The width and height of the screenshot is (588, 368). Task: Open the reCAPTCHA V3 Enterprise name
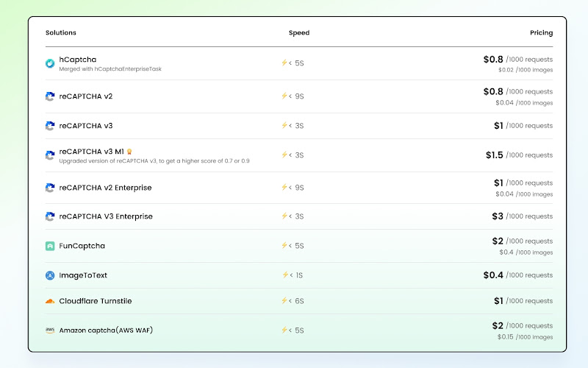[x=106, y=216]
